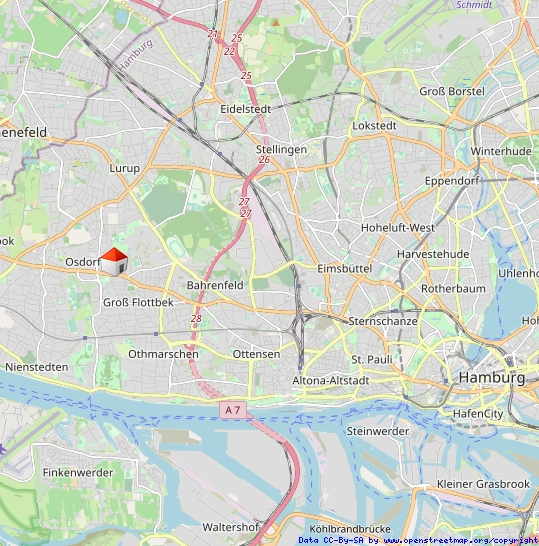Click the Köhlbrandbrücke bridge label
Screen dimensions: 539x546
[x=350, y=529]
